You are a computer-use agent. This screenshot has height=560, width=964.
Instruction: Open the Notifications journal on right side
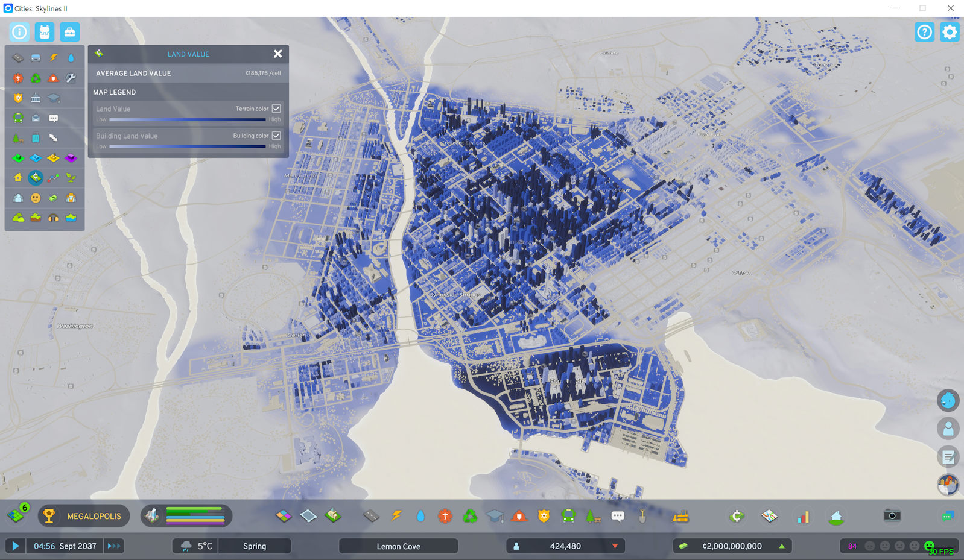coord(948,456)
